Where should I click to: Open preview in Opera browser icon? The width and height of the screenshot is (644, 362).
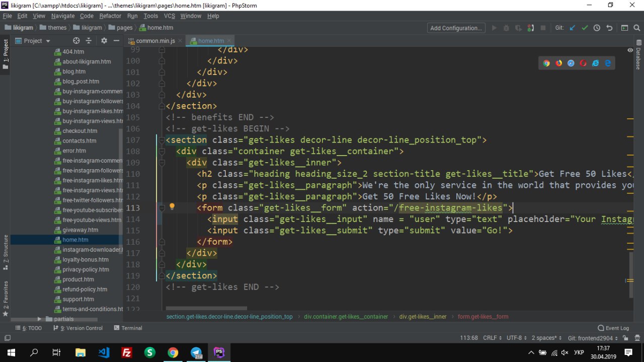click(x=583, y=63)
